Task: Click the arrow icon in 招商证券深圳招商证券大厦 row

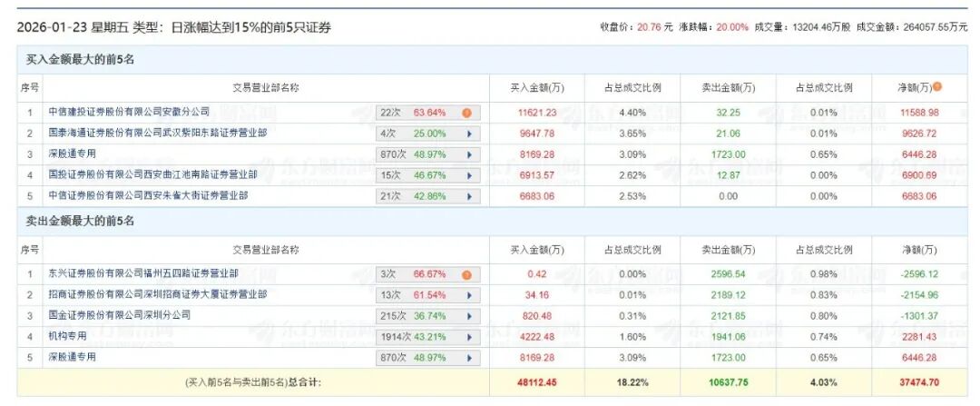Action: (469, 295)
